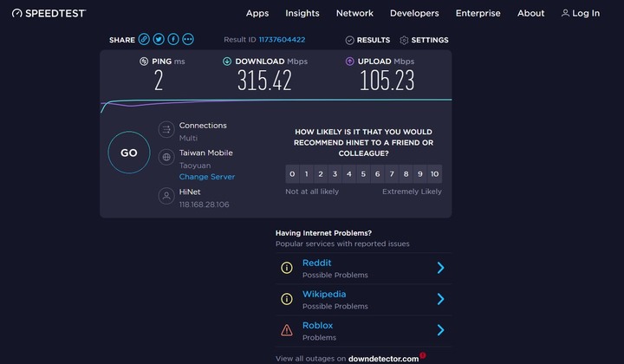
Task: Open more share options ellipsis icon
Action: point(188,39)
